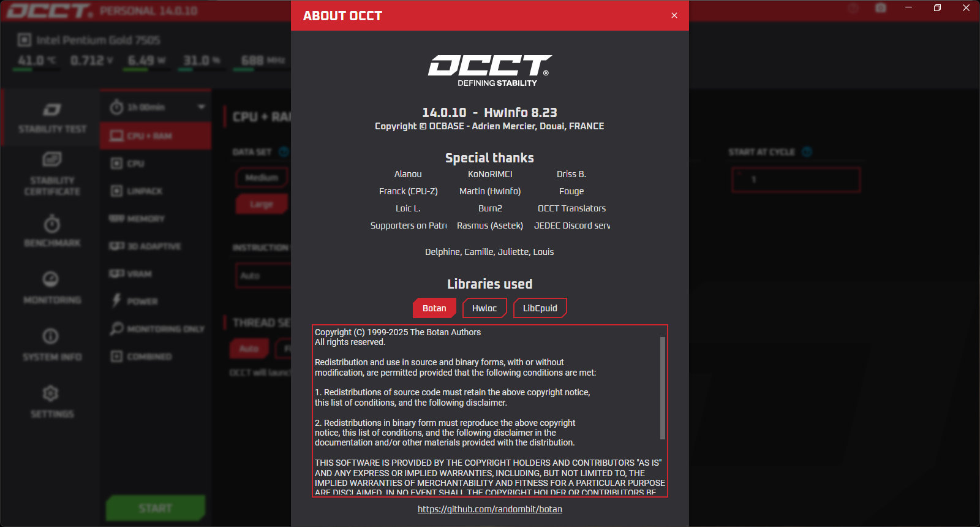Open the Stability Test section icon
Screen dimensions: 980x527
pos(52,110)
